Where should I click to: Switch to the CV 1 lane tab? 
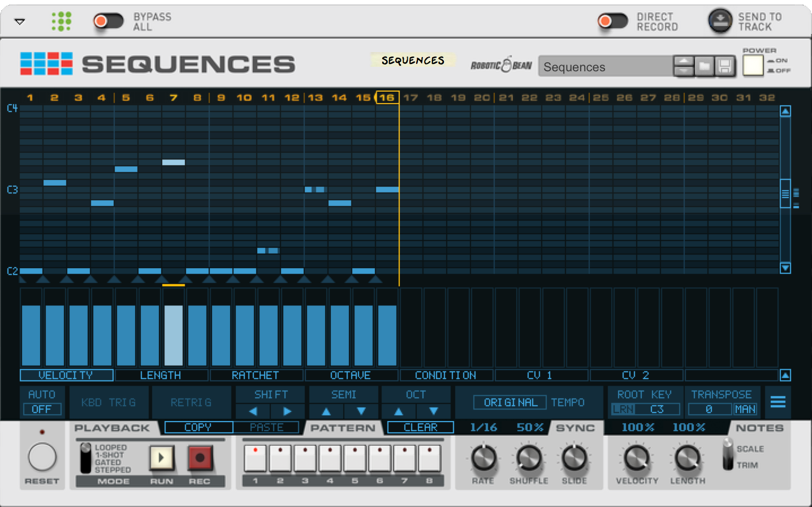click(x=541, y=375)
